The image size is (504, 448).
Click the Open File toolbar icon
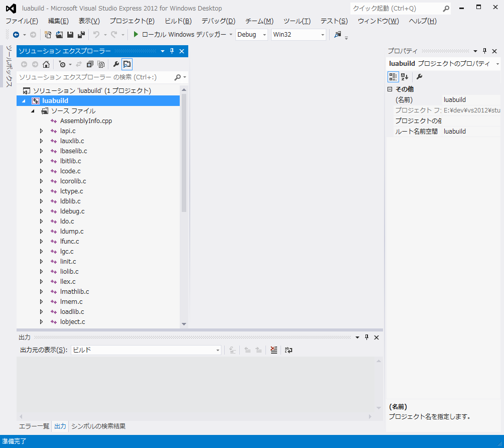[59, 35]
